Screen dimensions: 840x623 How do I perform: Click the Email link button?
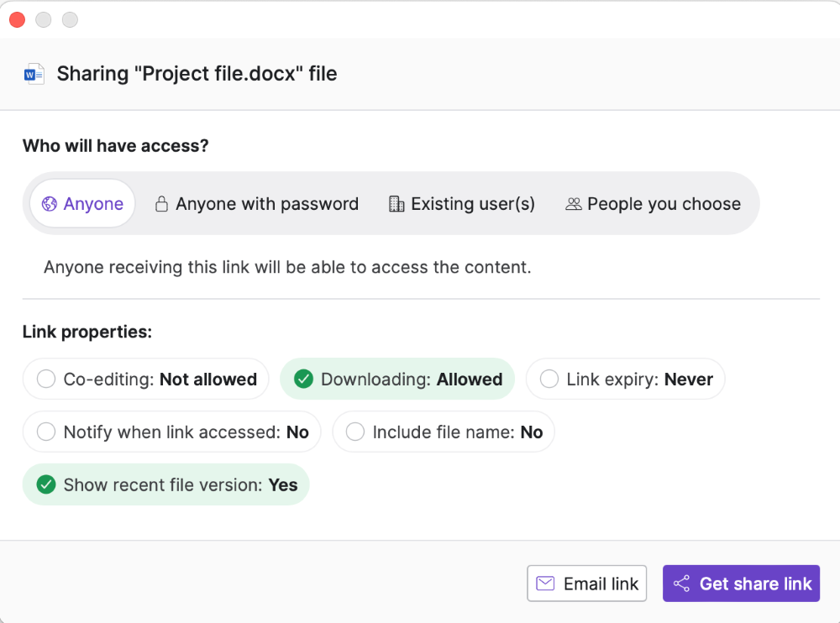point(586,584)
